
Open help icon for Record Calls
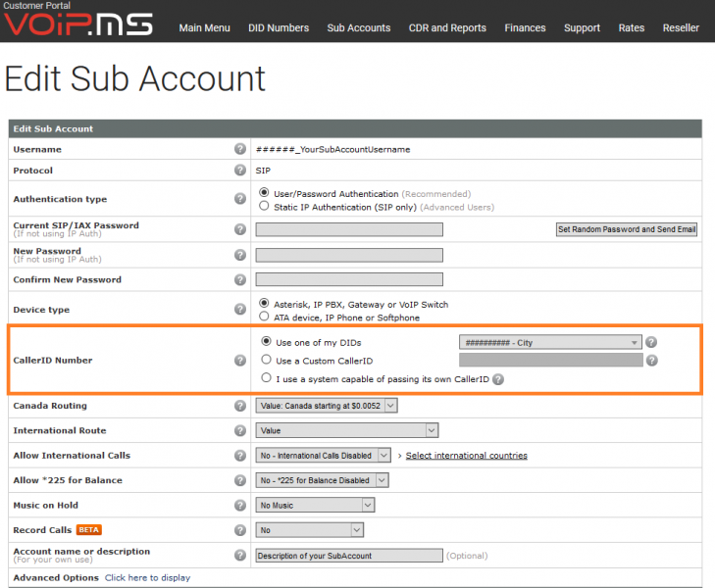tap(240, 530)
